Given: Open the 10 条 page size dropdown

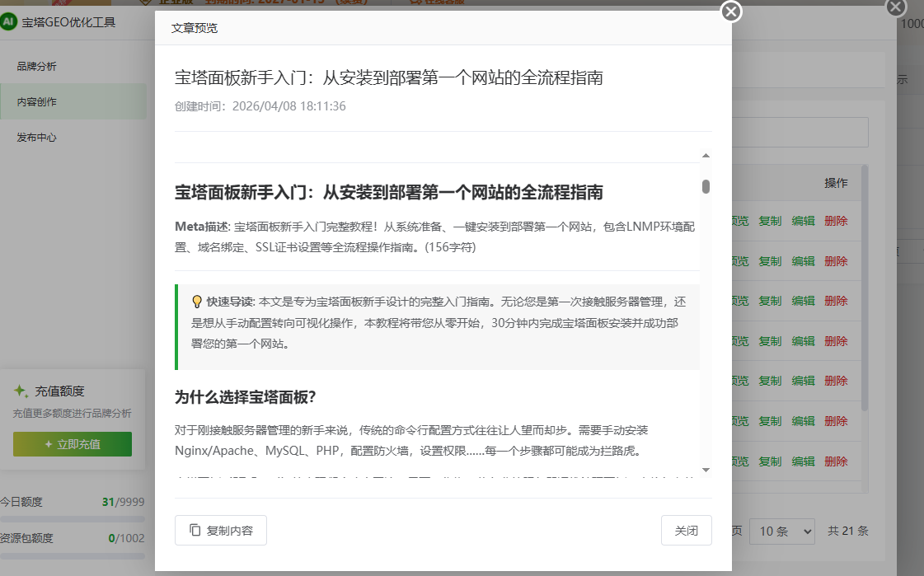Looking at the screenshot, I should pyautogui.click(x=781, y=531).
